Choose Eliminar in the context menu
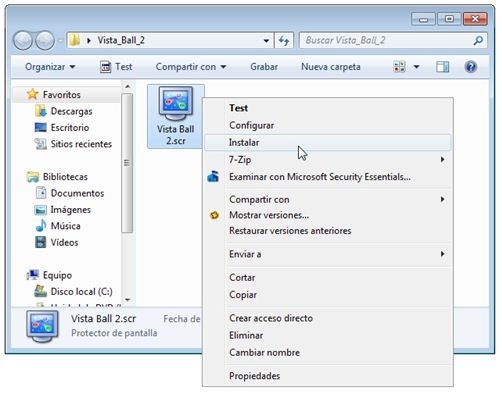 pyautogui.click(x=327, y=335)
